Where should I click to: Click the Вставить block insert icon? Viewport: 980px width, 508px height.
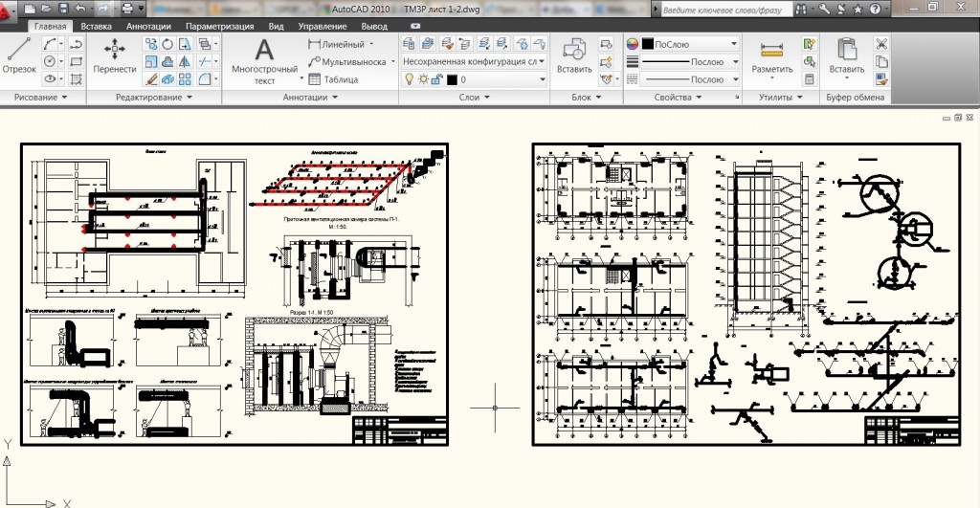pos(574,55)
